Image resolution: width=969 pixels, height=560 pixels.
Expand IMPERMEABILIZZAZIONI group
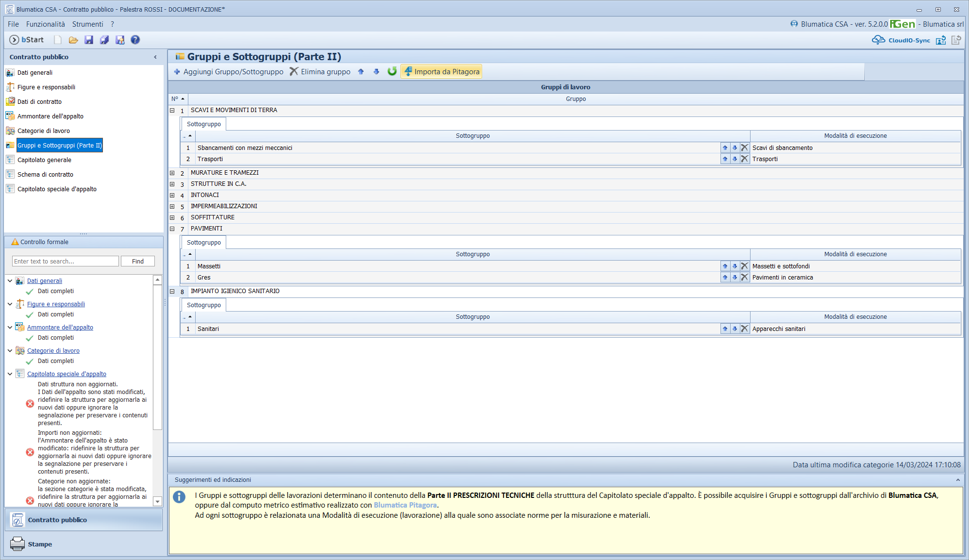point(172,207)
